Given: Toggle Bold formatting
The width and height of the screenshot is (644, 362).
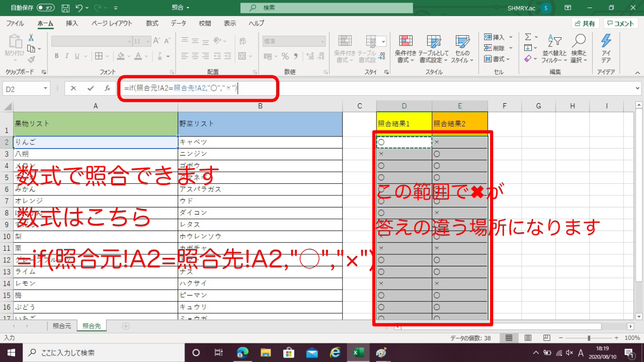Looking at the screenshot, I should coord(56,56).
